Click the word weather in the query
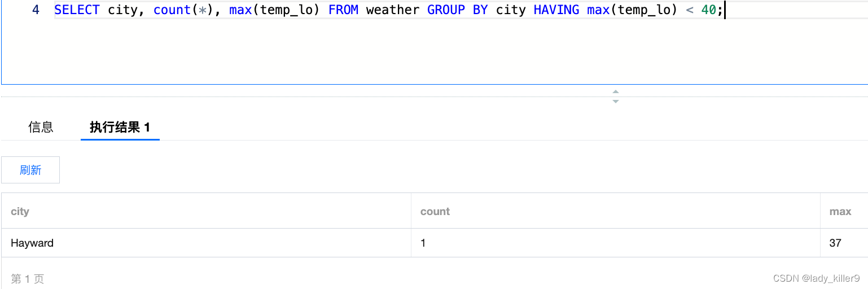This screenshot has height=289, width=868. (x=393, y=10)
